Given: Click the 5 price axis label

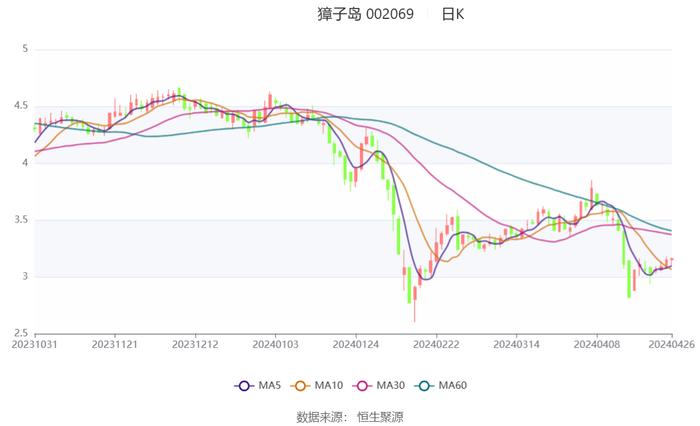Looking at the screenshot, I should (26, 49).
